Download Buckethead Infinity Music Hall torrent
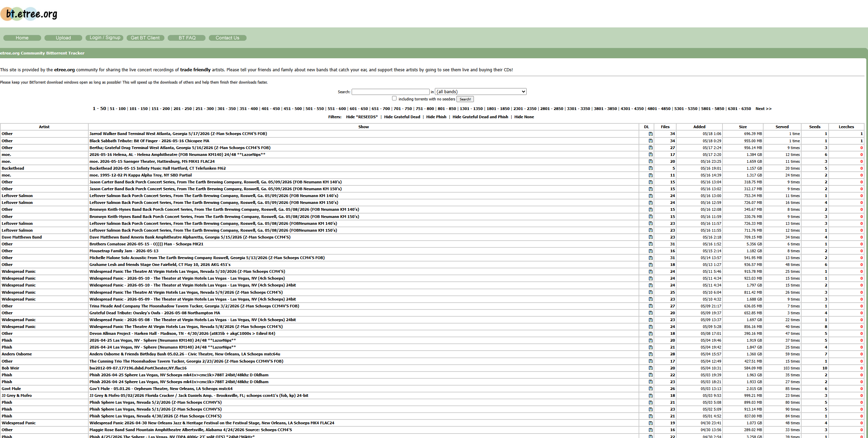The image size is (868, 438). click(651, 168)
